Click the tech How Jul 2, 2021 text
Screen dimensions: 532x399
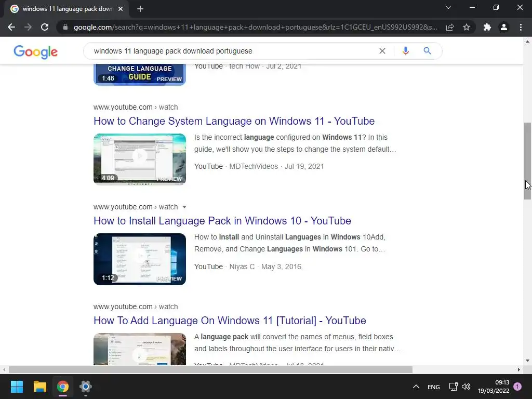pyautogui.click(x=265, y=66)
